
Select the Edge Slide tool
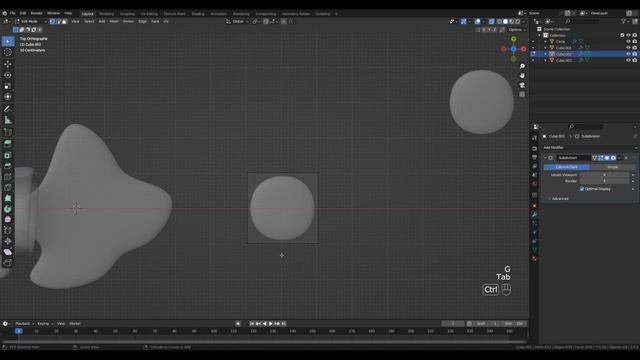pos(8,231)
